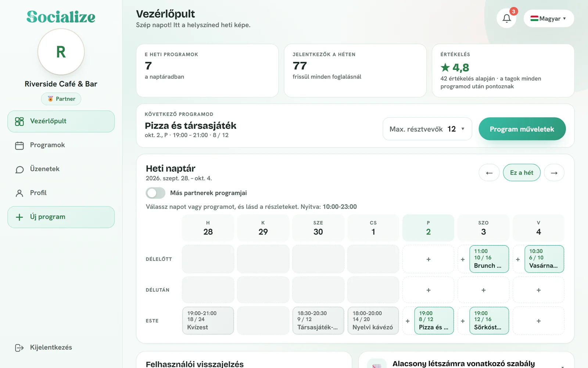Screen dimensions: 588x368
Task: Open the Kvízest 19:00-21:00 event
Action: [x=208, y=321]
